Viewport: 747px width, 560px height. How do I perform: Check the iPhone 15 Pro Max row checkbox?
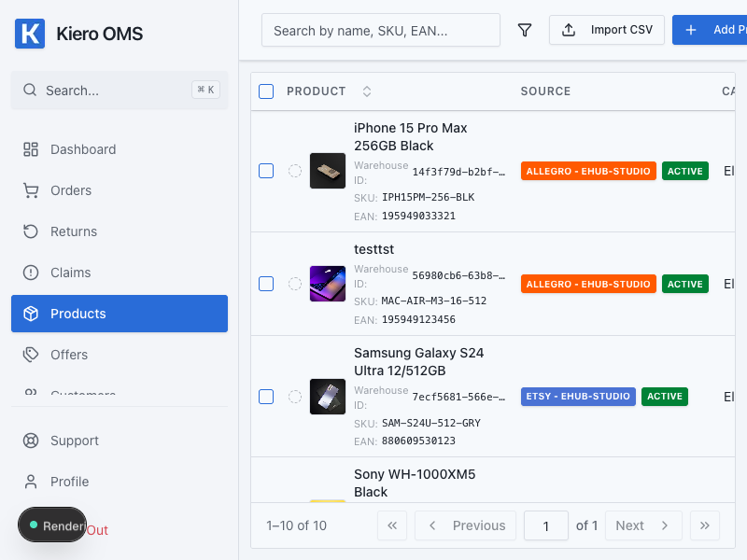point(266,171)
